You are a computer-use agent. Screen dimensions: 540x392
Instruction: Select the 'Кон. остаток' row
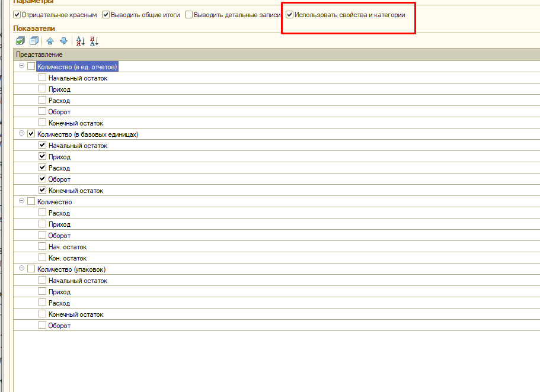pos(68,258)
